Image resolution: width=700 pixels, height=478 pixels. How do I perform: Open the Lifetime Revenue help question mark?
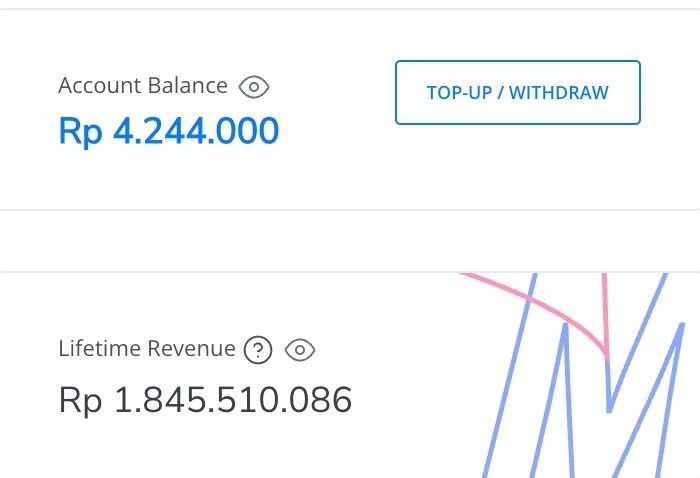tap(258, 350)
